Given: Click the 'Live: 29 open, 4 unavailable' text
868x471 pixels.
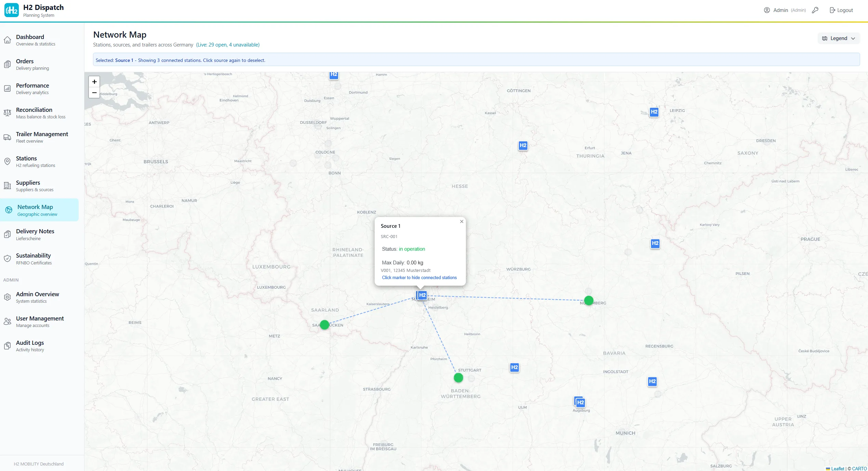Looking at the screenshot, I should 228,45.
